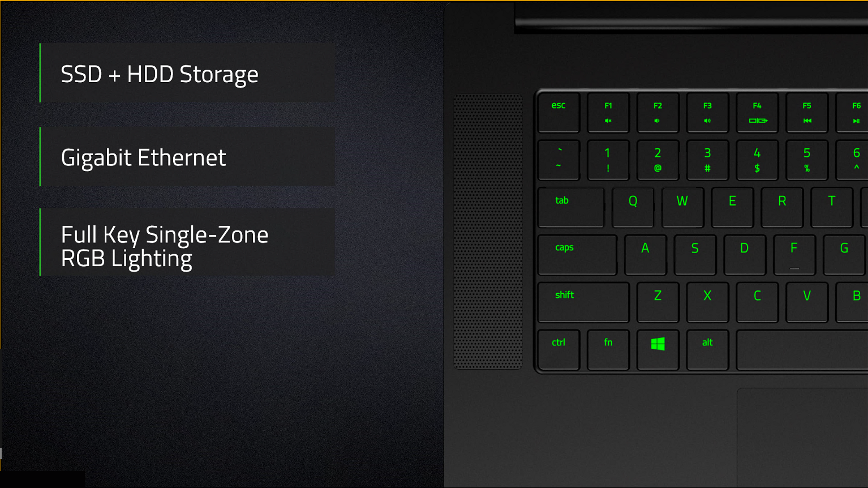
Task: Click the laptop touchpad area
Action: (802, 436)
